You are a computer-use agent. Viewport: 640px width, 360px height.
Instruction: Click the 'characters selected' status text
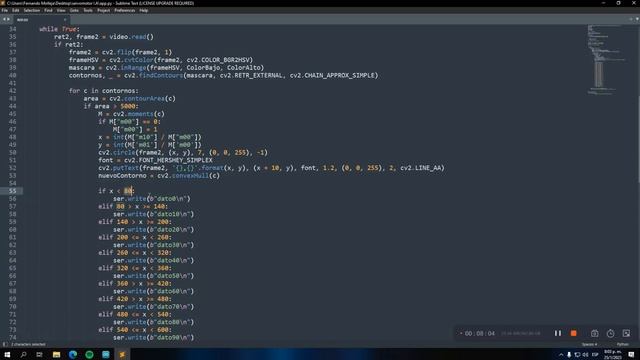[x=28, y=344]
